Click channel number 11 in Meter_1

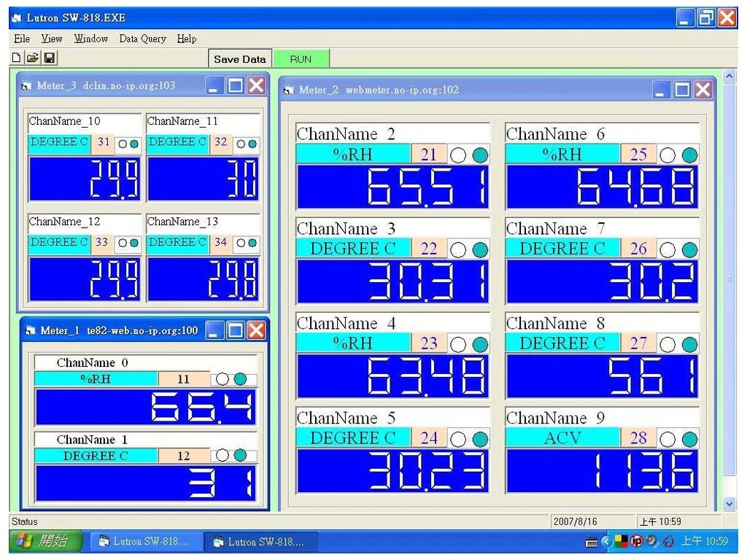[x=183, y=379]
